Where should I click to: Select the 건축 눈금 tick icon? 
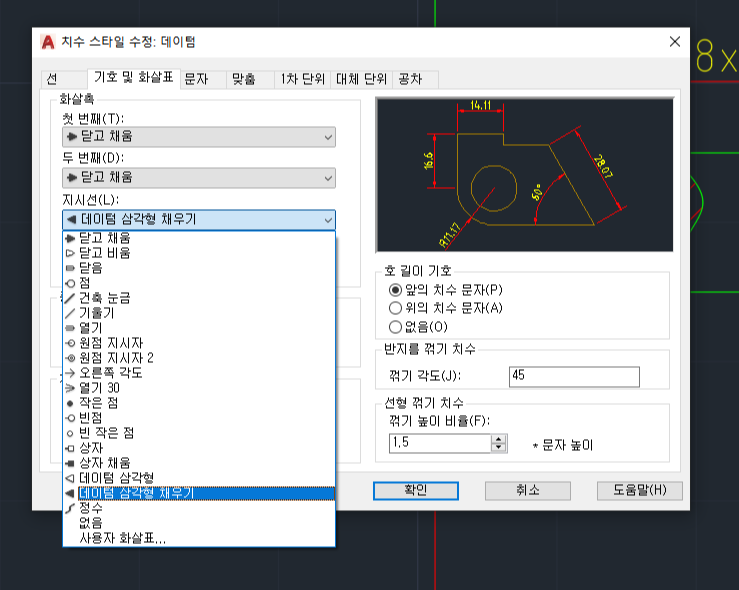[x=70, y=298]
